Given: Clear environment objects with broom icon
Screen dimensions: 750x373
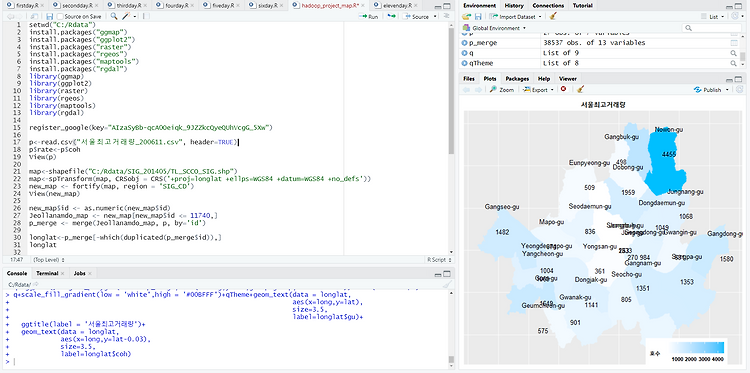Looking at the screenshot, I should [553, 16].
